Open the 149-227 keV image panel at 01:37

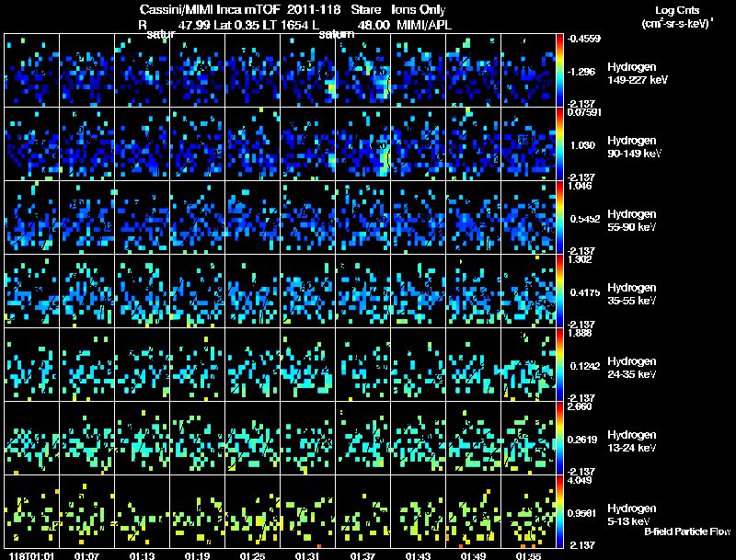point(362,71)
